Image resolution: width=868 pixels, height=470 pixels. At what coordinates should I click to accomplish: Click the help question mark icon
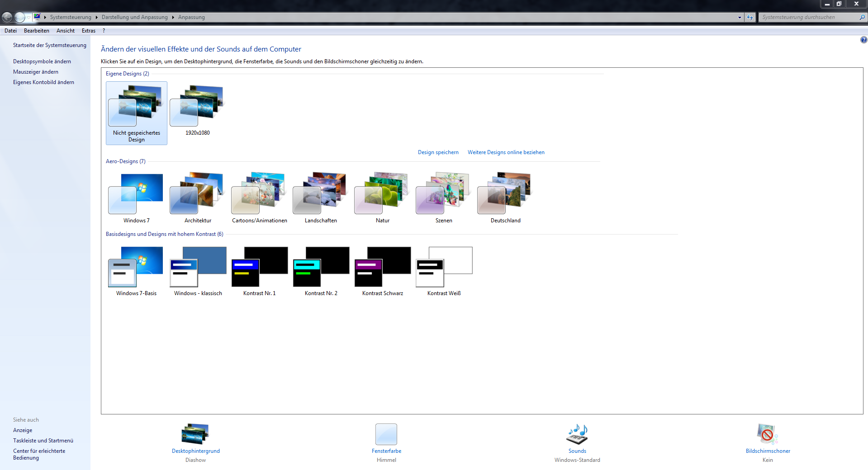863,40
